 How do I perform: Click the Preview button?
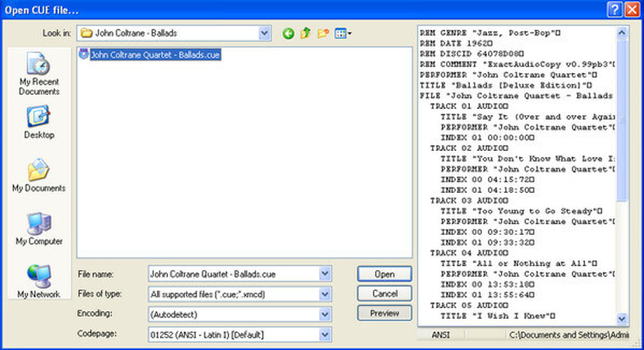pyautogui.click(x=385, y=313)
